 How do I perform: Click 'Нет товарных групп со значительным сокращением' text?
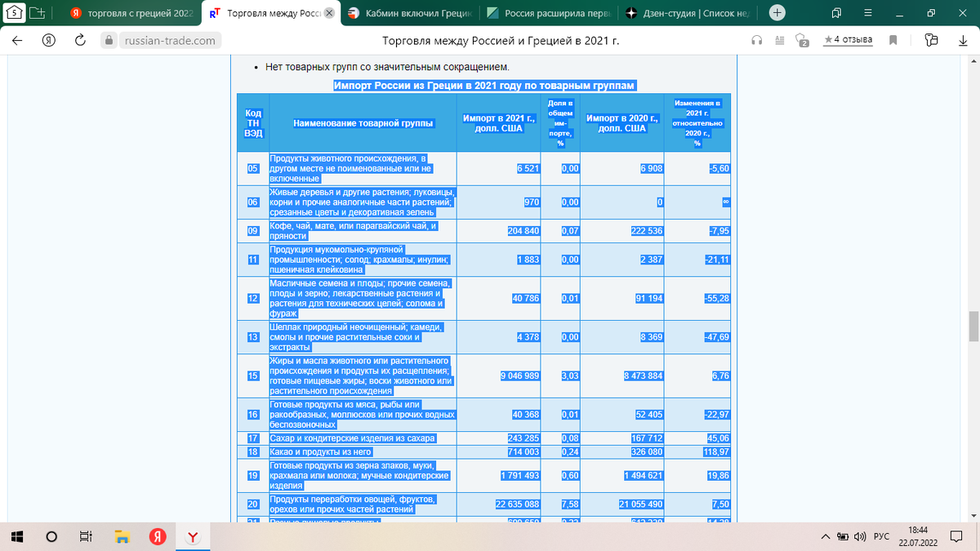click(387, 67)
